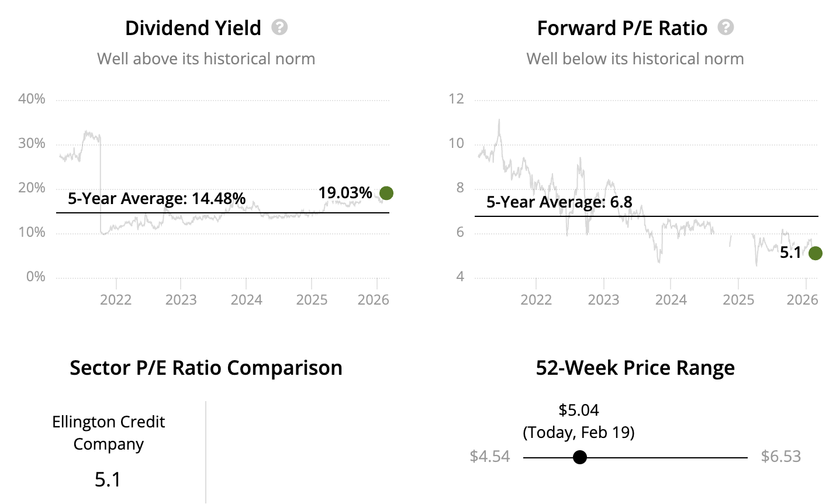Screen dimensions: 836x504
Task: Select the $5.04 today's price label
Action: point(579,410)
